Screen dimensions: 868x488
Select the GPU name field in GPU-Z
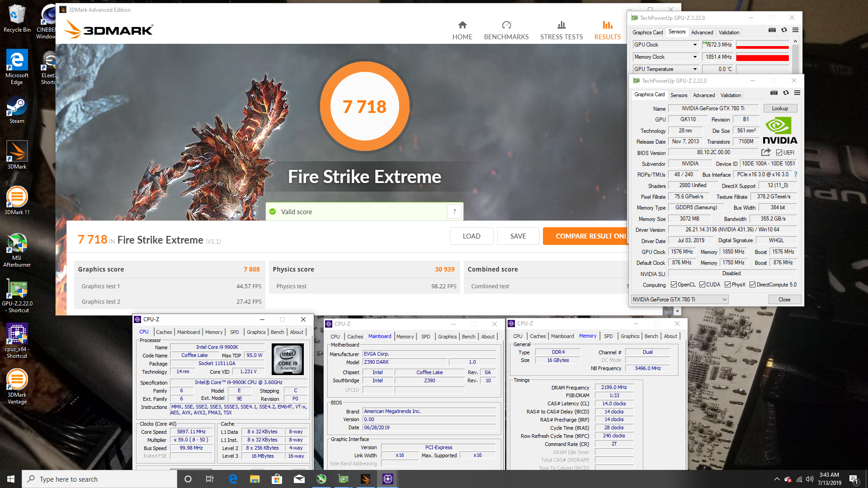[x=713, y=108]
